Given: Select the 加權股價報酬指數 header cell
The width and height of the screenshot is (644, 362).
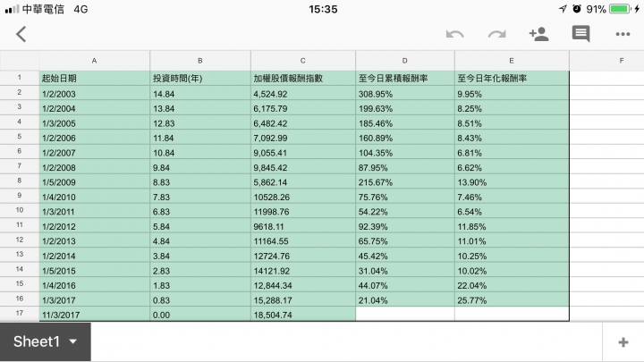Looking at the screenshot, I should pos(303,79).
